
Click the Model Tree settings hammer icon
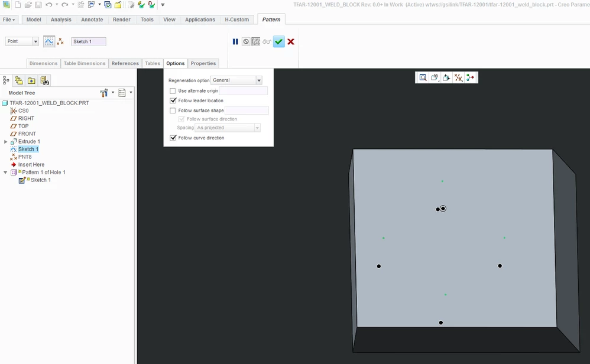pos(104,93)
